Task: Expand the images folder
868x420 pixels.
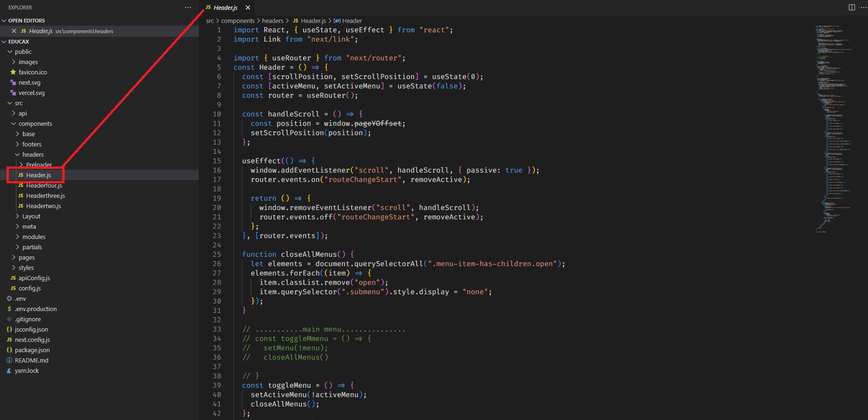Action: click(x=28, y=62)
